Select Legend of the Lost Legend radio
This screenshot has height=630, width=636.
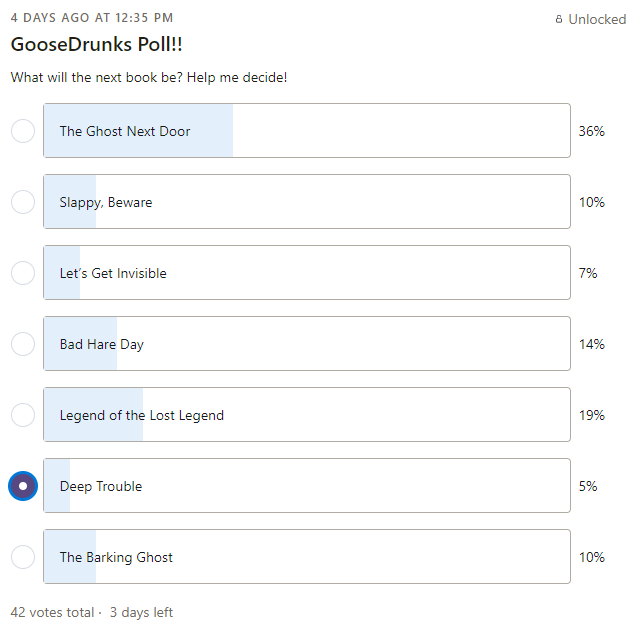point(23,415)
